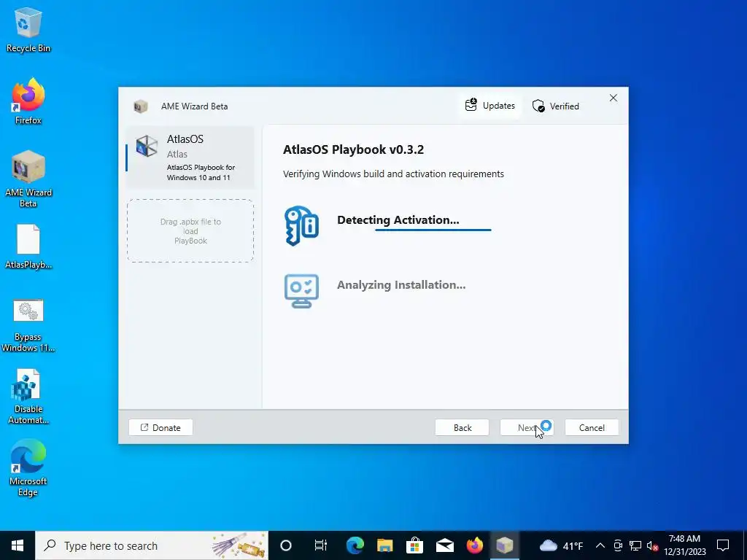Open the Windows Start menu
This screenshot has height=560, width=747.
pos(18,545)
